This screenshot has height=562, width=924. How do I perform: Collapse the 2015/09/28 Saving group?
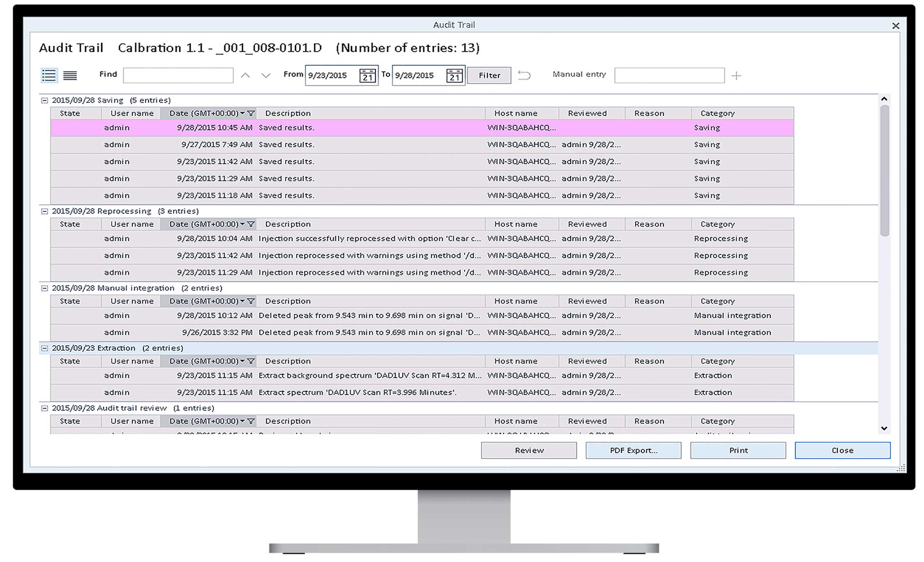click(x=44, y=100)
